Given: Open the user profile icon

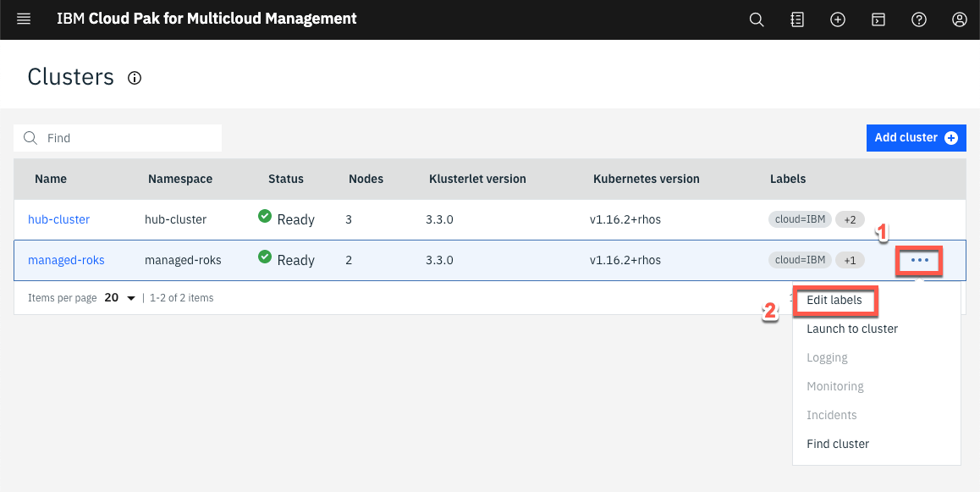Looking at the screenshot, I should coord(959,19).
